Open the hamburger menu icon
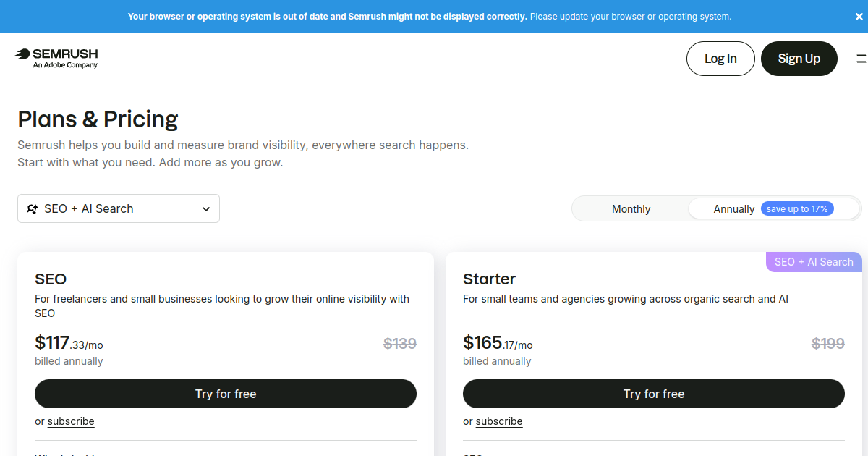Viewport: 868px width, 456px height. [x=861, y=59]
